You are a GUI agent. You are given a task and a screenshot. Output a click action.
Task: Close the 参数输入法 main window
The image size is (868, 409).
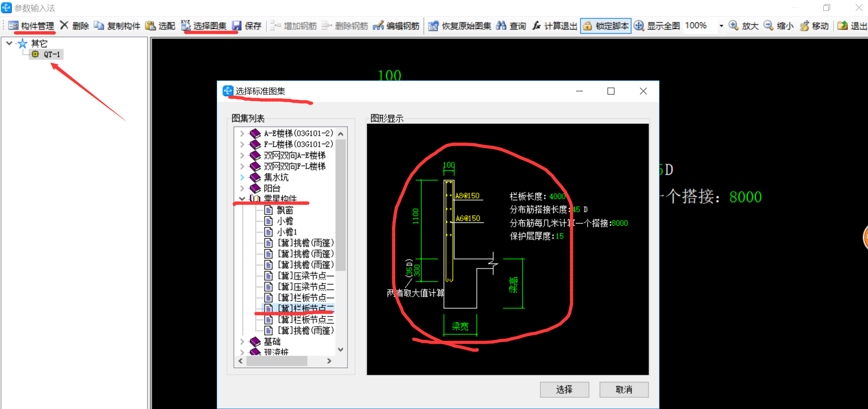coord(858,8)
